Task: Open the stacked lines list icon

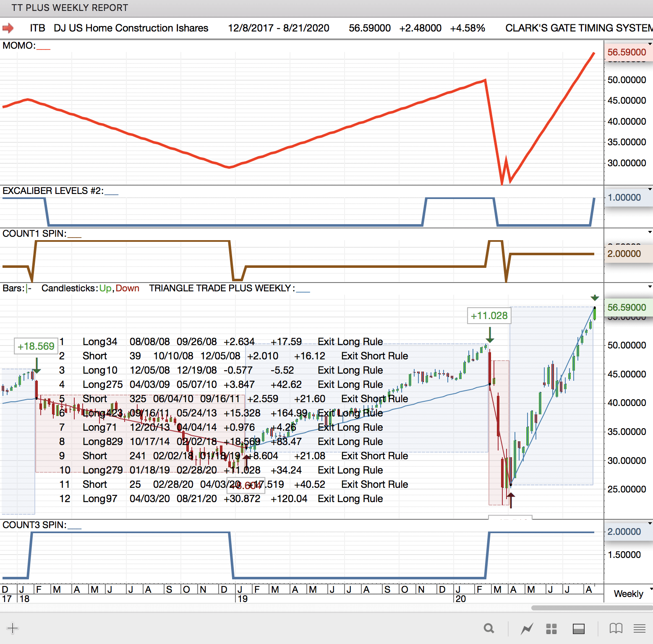Action: tap(640, 628)
